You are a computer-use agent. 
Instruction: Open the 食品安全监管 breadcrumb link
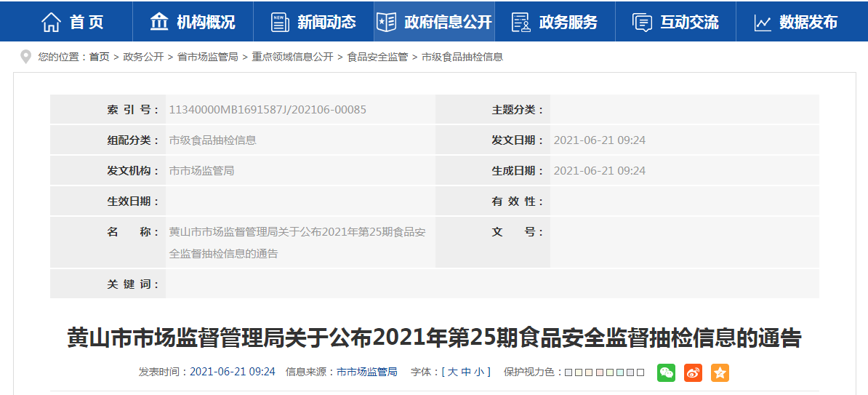coord(377,57)
